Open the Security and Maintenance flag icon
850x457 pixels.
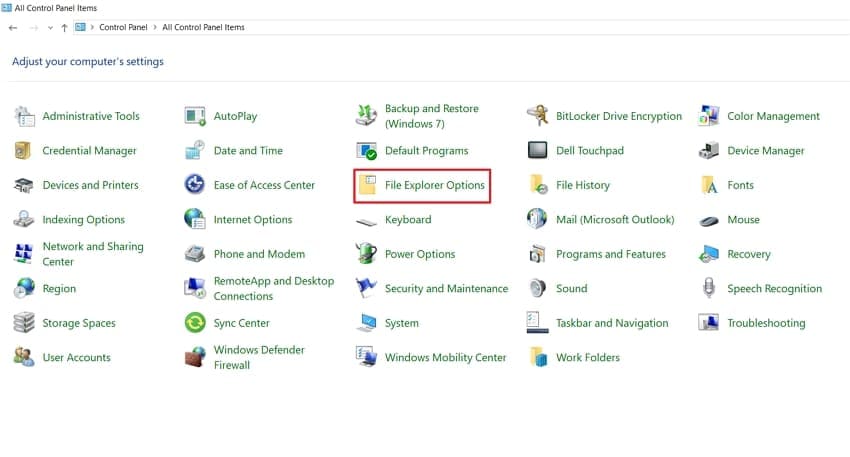366,288
